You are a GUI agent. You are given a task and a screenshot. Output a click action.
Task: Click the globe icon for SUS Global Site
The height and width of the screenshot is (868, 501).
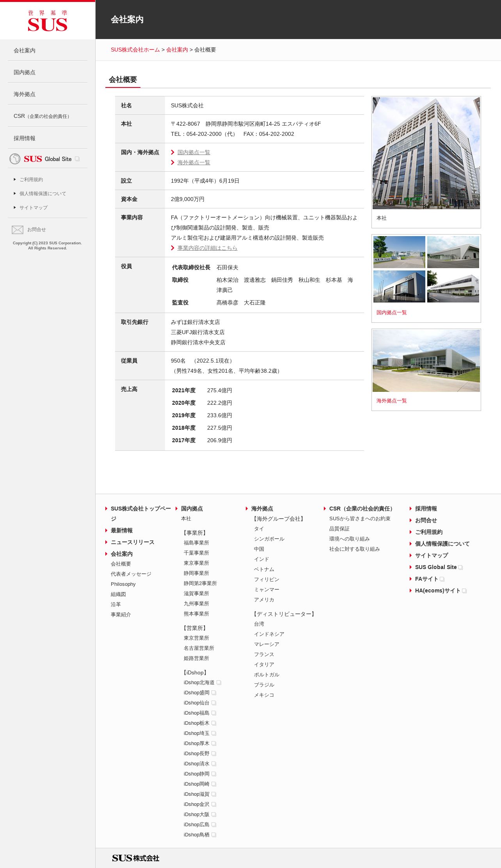pos(15,159)
